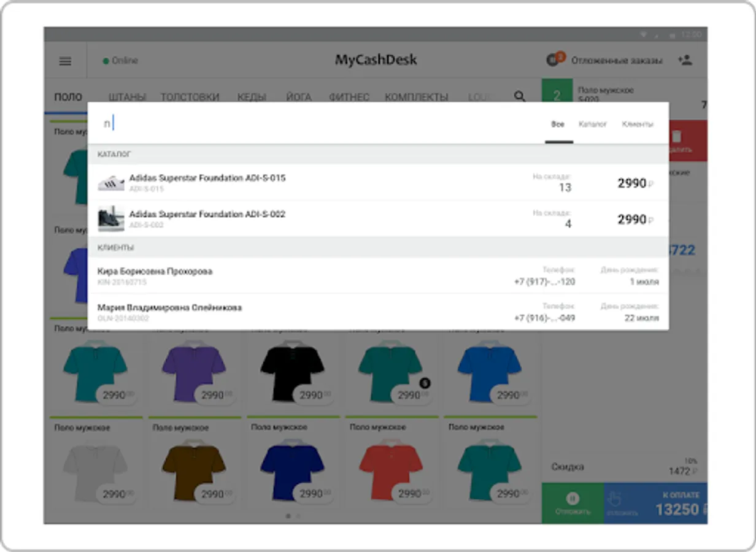Select the Все tab in search
756x552 pixels.
[x=558, y=124]
